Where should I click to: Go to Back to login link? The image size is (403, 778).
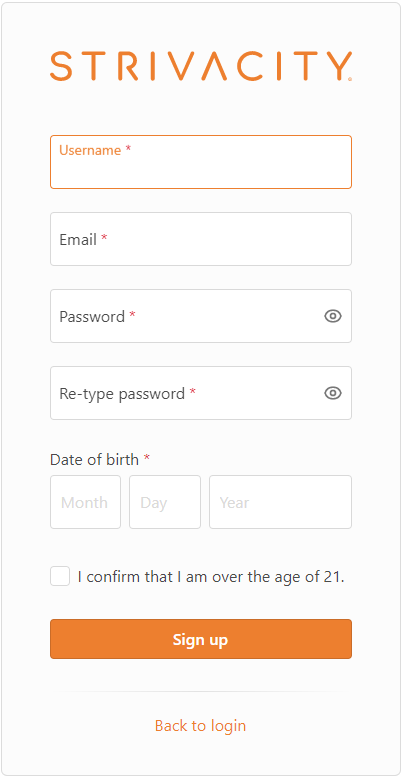[201, 725]
